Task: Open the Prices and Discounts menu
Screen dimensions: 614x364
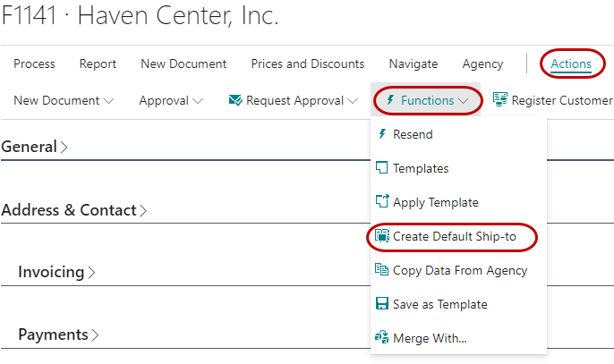Action: [307, 63]
